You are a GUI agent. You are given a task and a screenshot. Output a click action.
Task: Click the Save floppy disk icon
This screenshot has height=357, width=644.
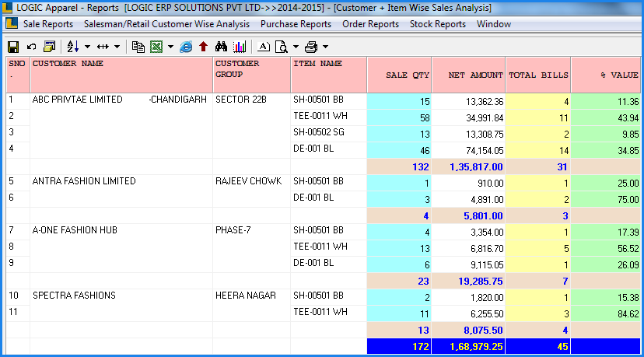click(x=13, y=47)
